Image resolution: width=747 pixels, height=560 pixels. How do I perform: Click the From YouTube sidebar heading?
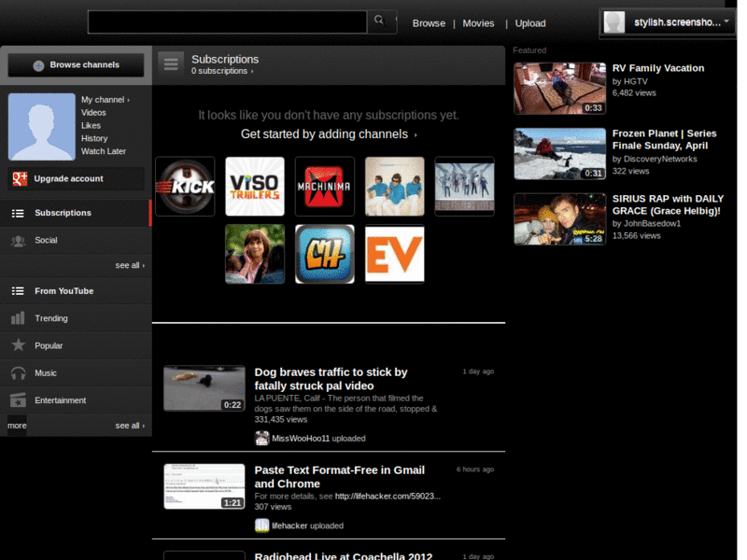pyautogui.click(x=63, y=291)
